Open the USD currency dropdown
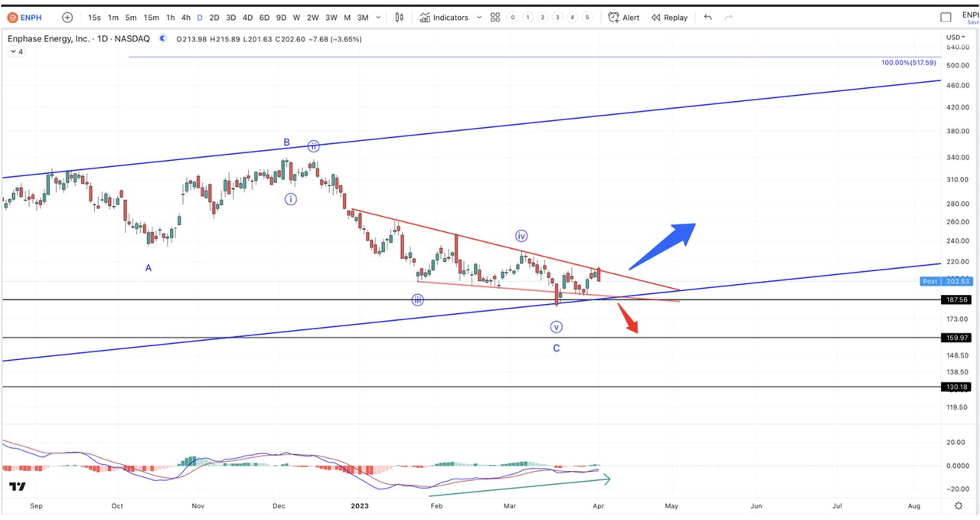 [955, 37]
